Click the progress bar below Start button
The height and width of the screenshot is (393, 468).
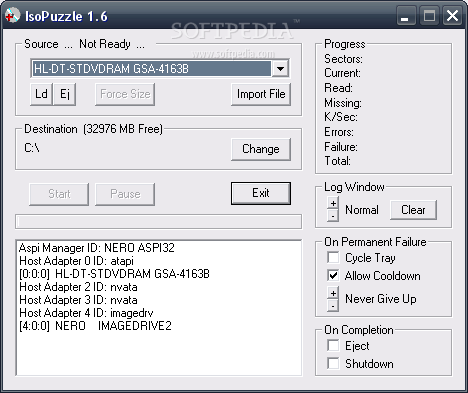pos(159,222)
